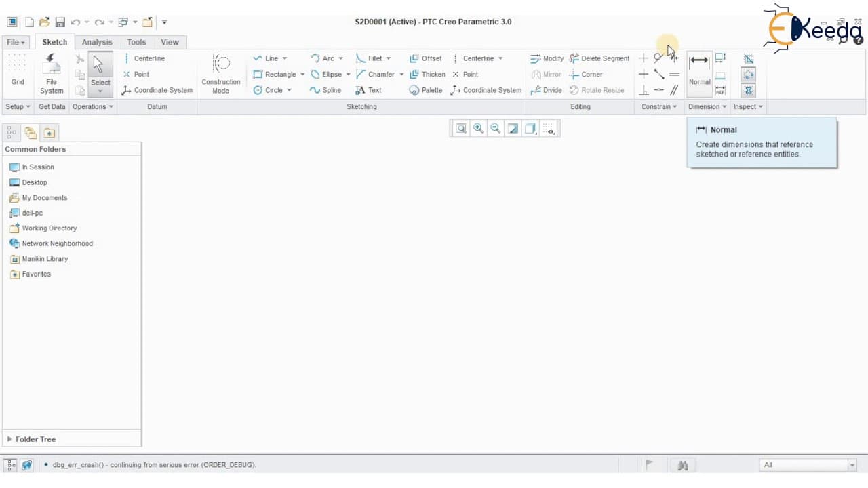Choose the Circle sketch tool
Image resolution: width=868 pixels, height=488 pixels.
pyautogui.click(x=269, y=90)
